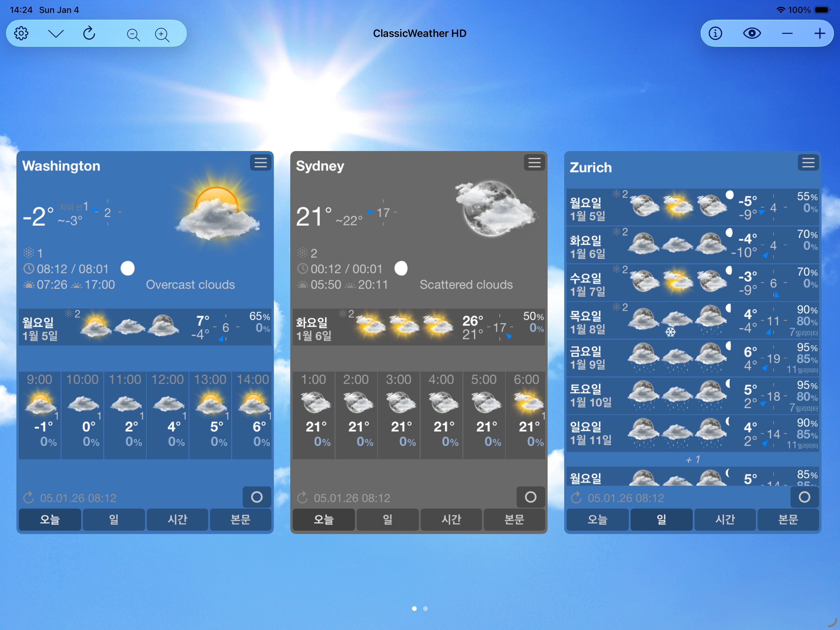Image resolution: width=840 pixels, height=630 pixels.
Task: Open the info icon in the top right
Action: click(715, 34)
